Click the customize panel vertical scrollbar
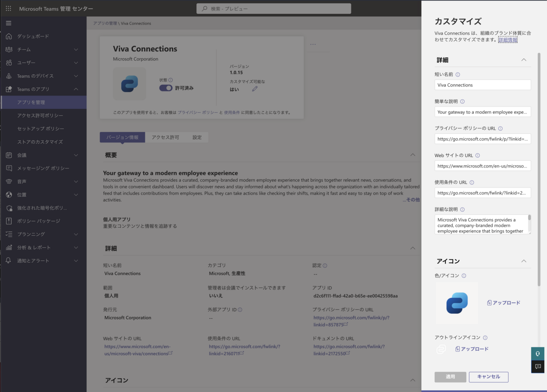 tap(539, 169)
